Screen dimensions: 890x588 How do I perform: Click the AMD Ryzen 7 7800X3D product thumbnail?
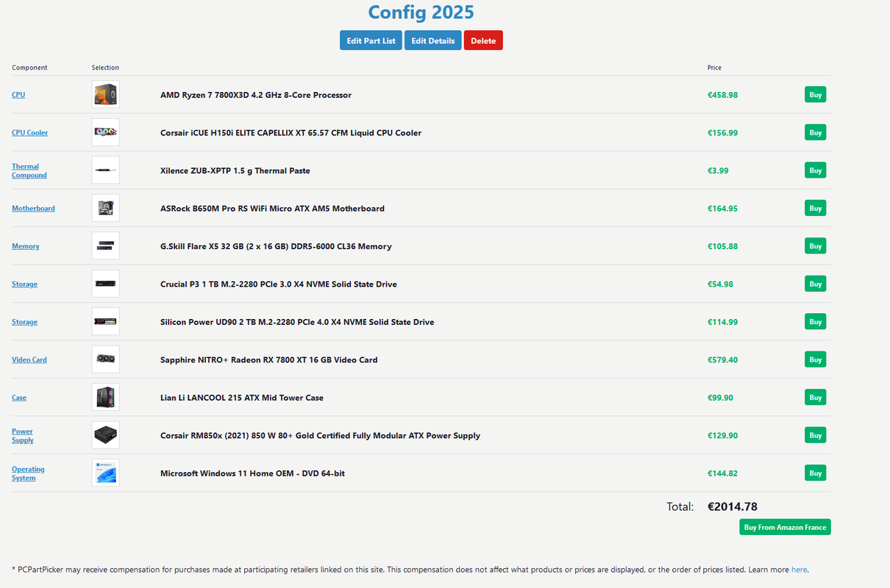pos(105,95)
